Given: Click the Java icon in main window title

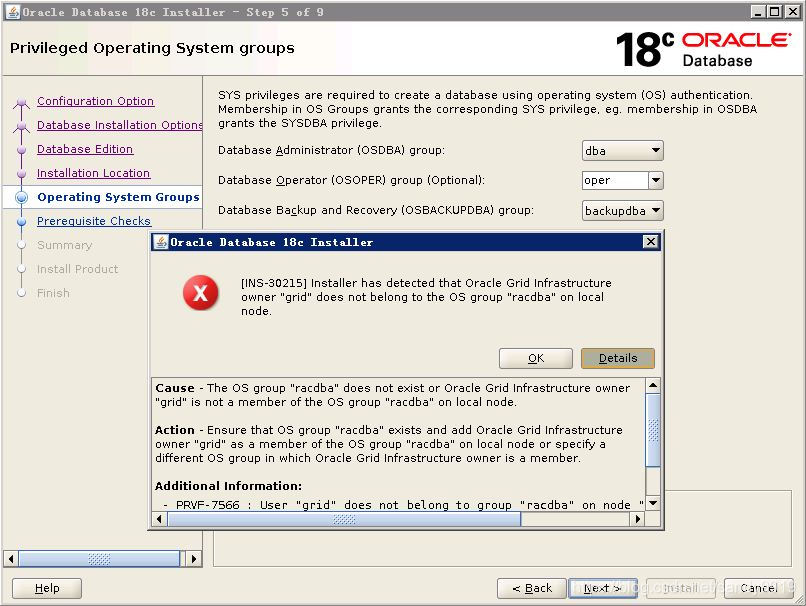Looking at the screenshot, I should 13,12.
